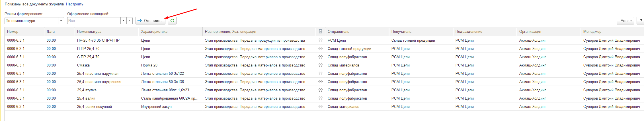This screenshot has width=644, height=121.
Task: Open the Режим формирования dropdown arrow
Action: point(61,21)
